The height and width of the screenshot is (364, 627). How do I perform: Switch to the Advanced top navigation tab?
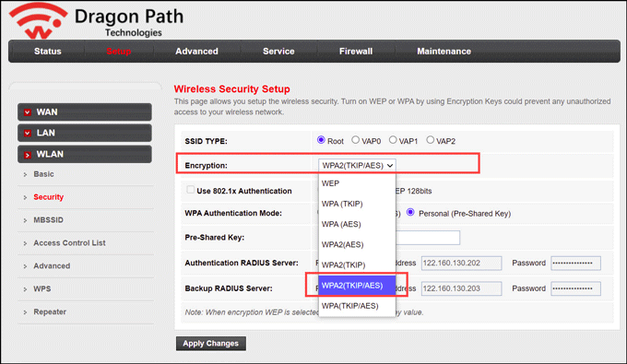(196, 51)
